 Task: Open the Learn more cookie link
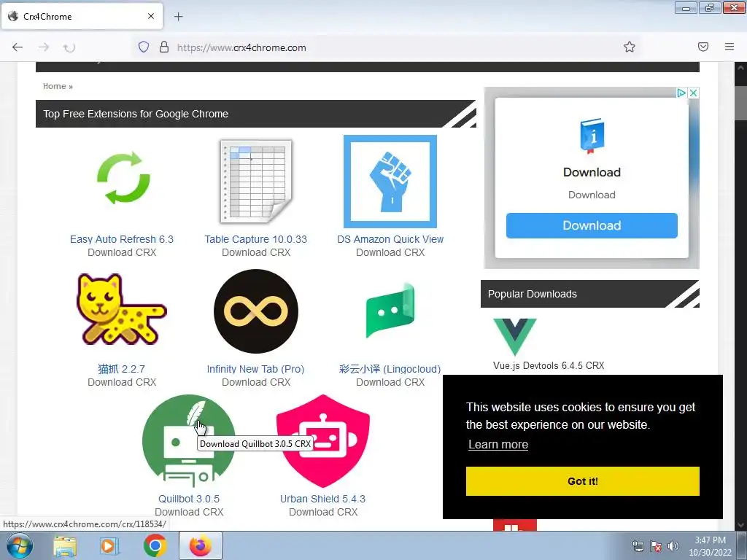pos(498,444)
